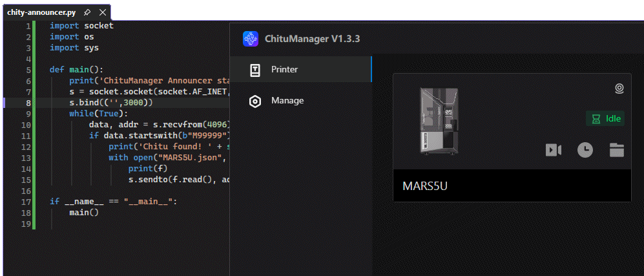Click the hourglass icon in the Idle badge
This screenshot has width=644, height=276.
(596, 119)
